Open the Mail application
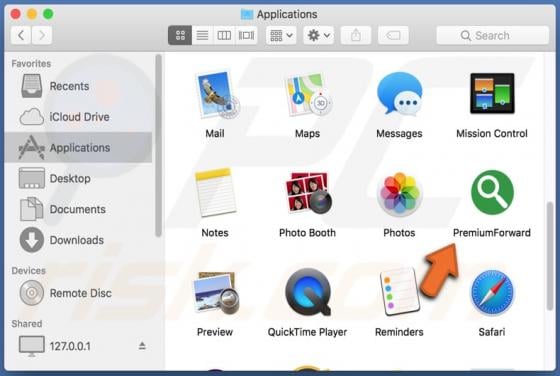This screenshot has height=376, width=560. click(216, 95)
